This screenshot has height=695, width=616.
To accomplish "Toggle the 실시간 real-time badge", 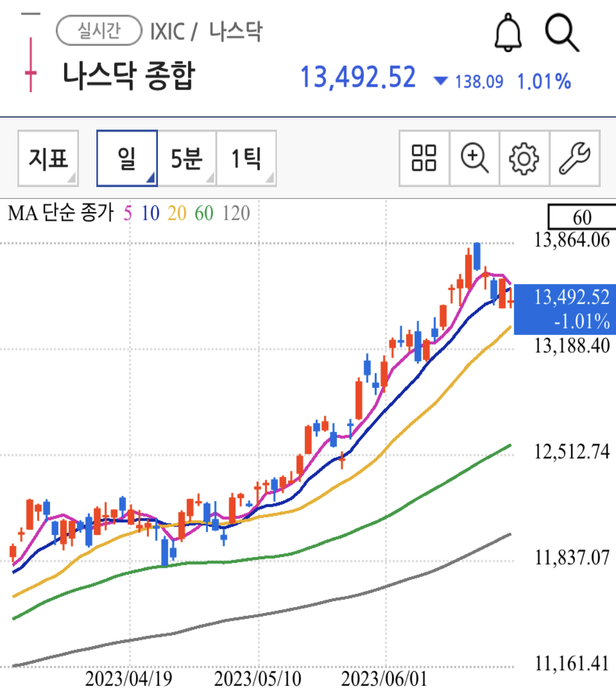I will 99,31.
